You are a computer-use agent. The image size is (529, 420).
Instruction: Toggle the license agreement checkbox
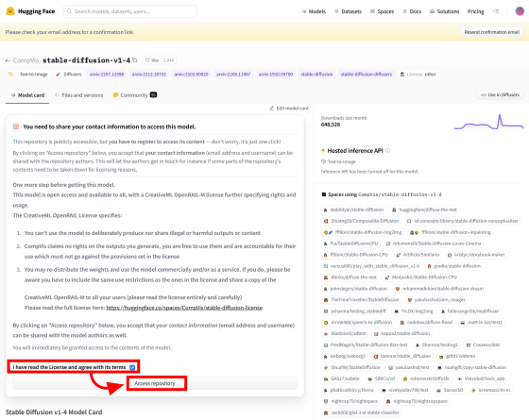132,367
